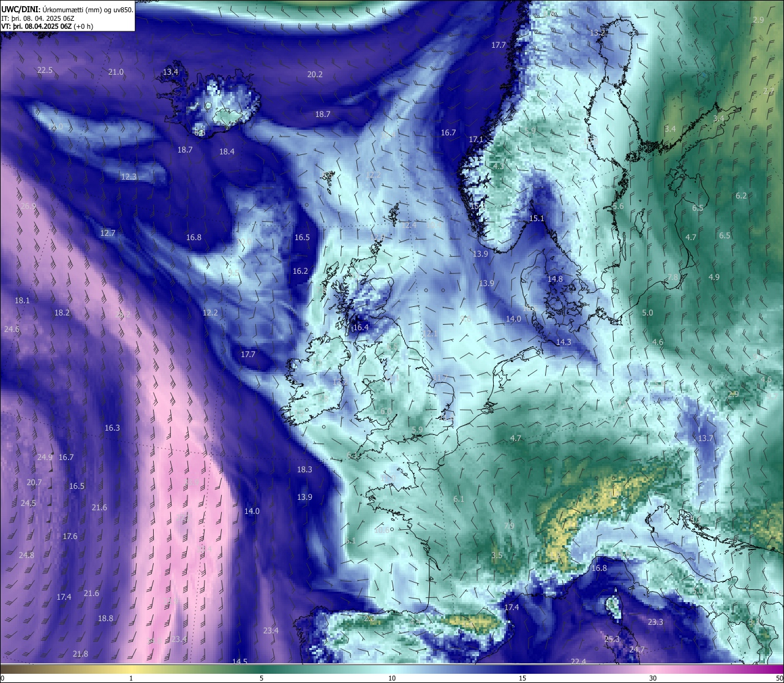
Task: Click the 3.5 value over southern France
Action: (497, 556)
